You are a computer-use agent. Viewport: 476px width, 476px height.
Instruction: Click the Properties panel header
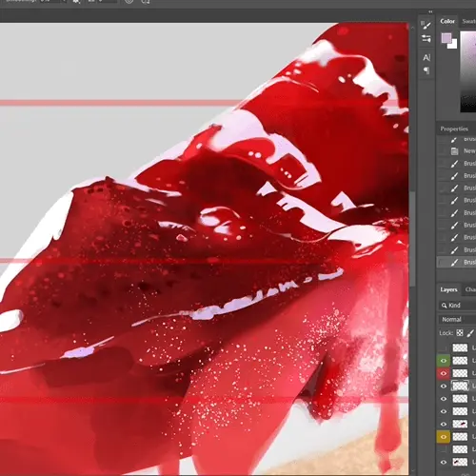pos(454,129)
